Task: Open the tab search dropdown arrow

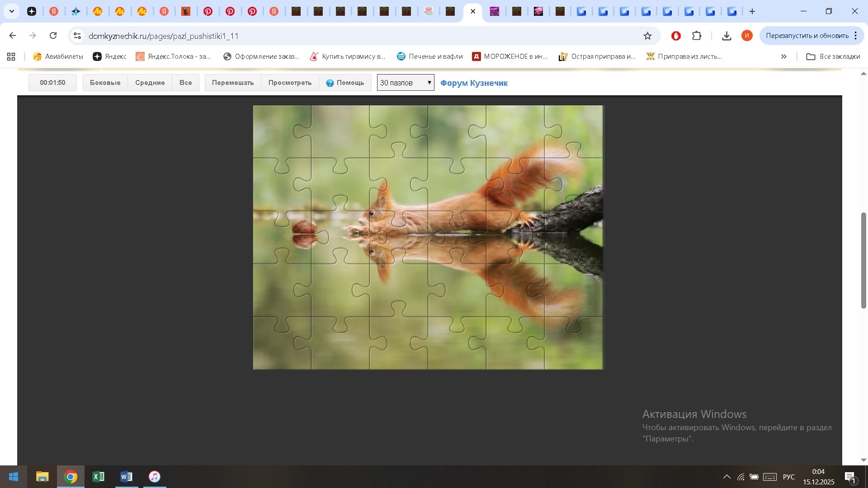Action: pyautogui.click(x=12, y=11)
